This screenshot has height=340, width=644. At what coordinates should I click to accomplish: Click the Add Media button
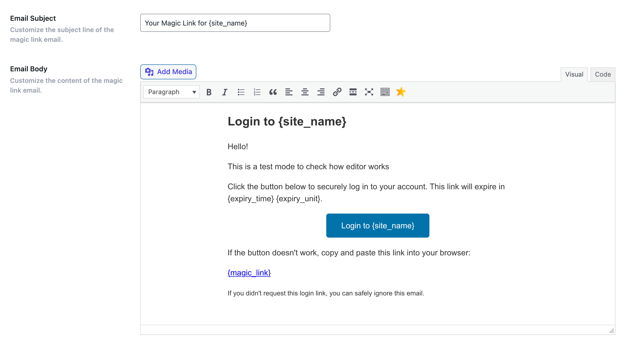[x=168, y=72]
